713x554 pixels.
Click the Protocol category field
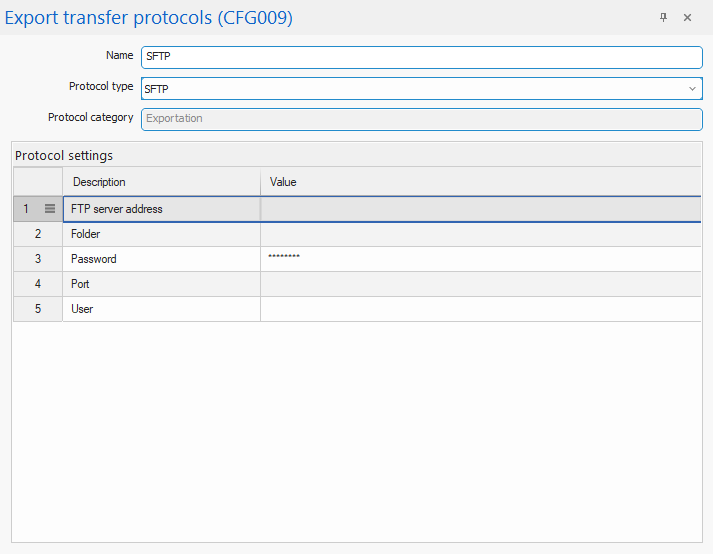(421, 118)
